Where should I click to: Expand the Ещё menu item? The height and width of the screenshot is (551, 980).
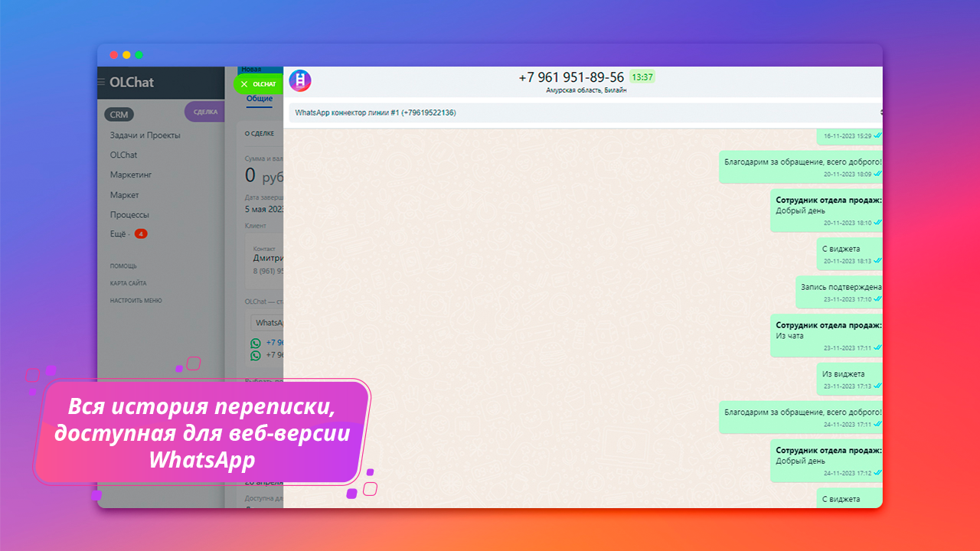pos(118,234)
